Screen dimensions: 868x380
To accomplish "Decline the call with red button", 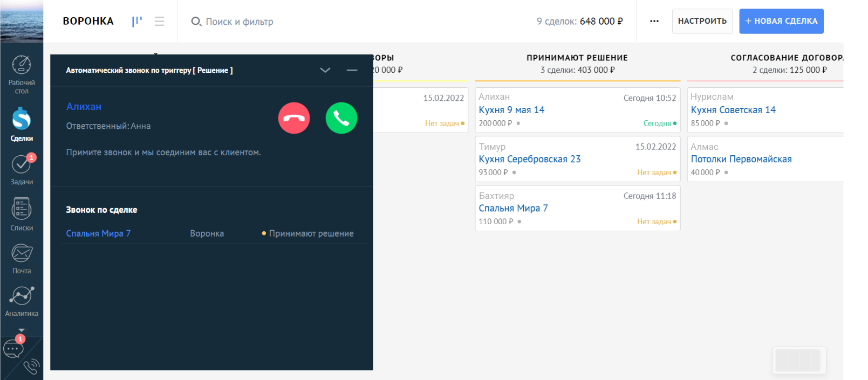I will tap(294, 118).
